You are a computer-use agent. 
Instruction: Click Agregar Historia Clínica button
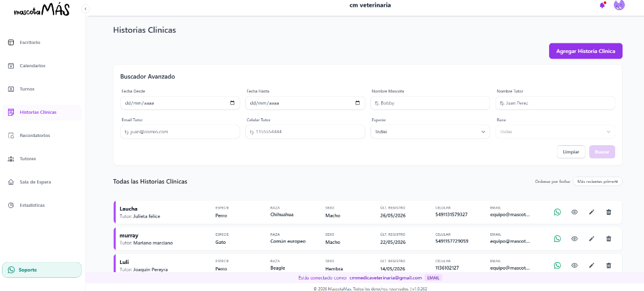(x=586, y=52)
